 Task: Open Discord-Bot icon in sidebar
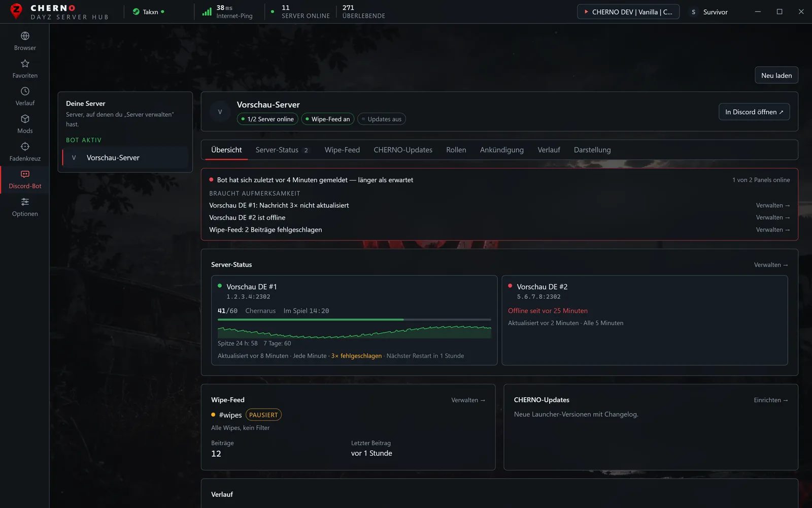click(25, 174)
